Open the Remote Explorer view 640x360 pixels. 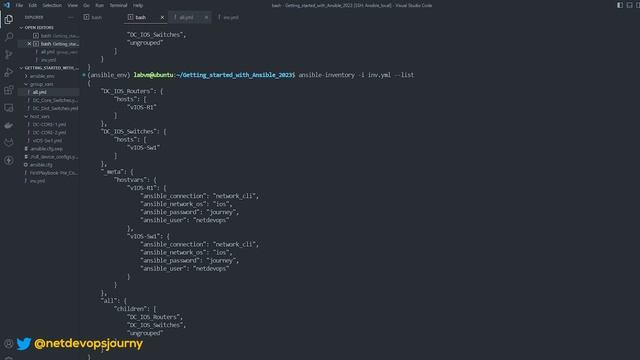point(9,108)
